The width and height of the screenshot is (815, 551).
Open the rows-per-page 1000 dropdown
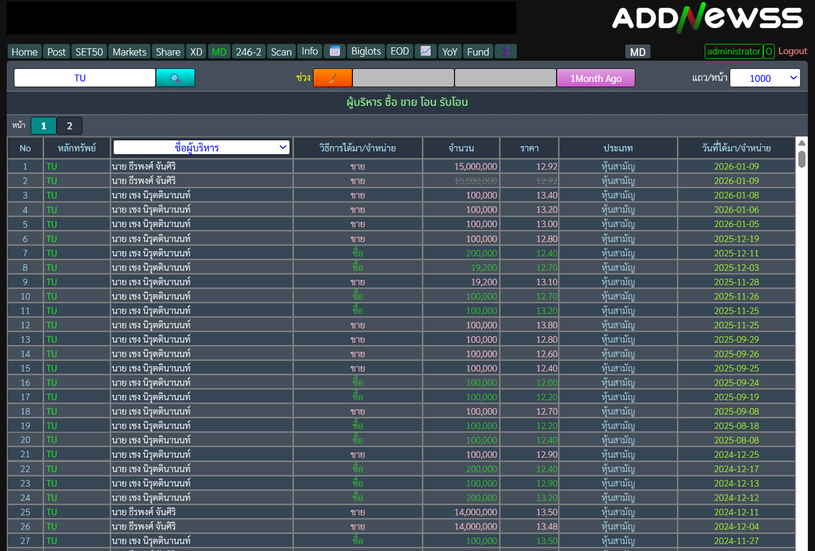(x=765, y=78)
